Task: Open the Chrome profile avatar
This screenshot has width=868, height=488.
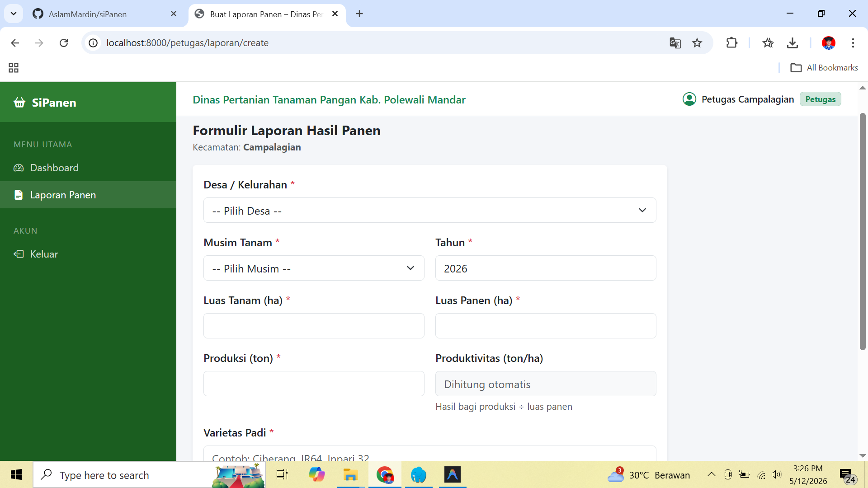Action: [829, 43]
